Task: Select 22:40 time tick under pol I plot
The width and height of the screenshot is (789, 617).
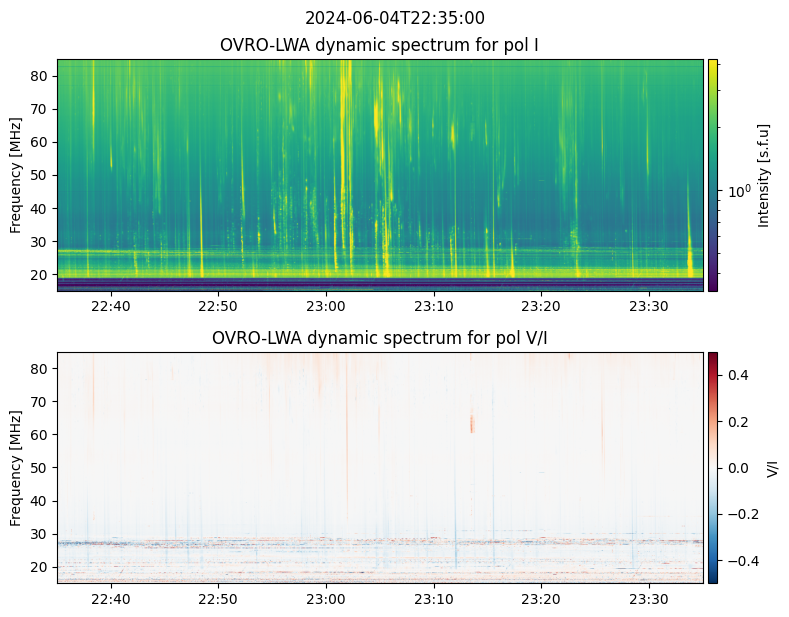Action: point(111,305)
